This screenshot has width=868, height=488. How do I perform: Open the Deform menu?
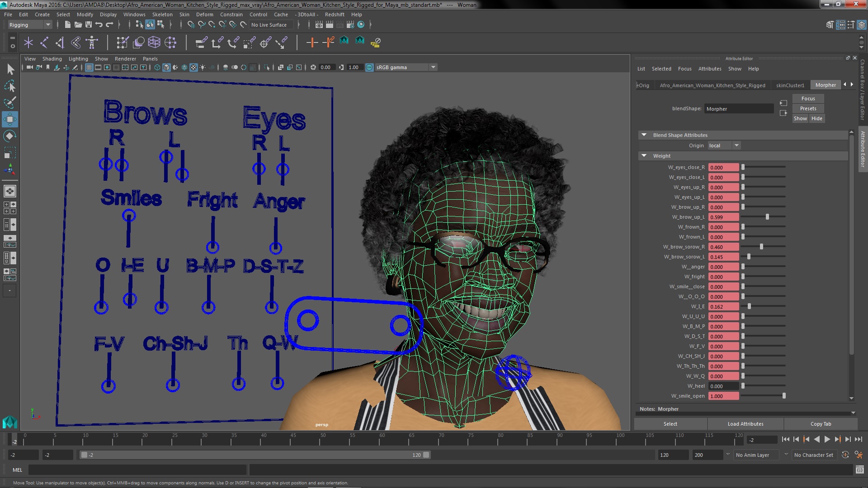point(204,14)
